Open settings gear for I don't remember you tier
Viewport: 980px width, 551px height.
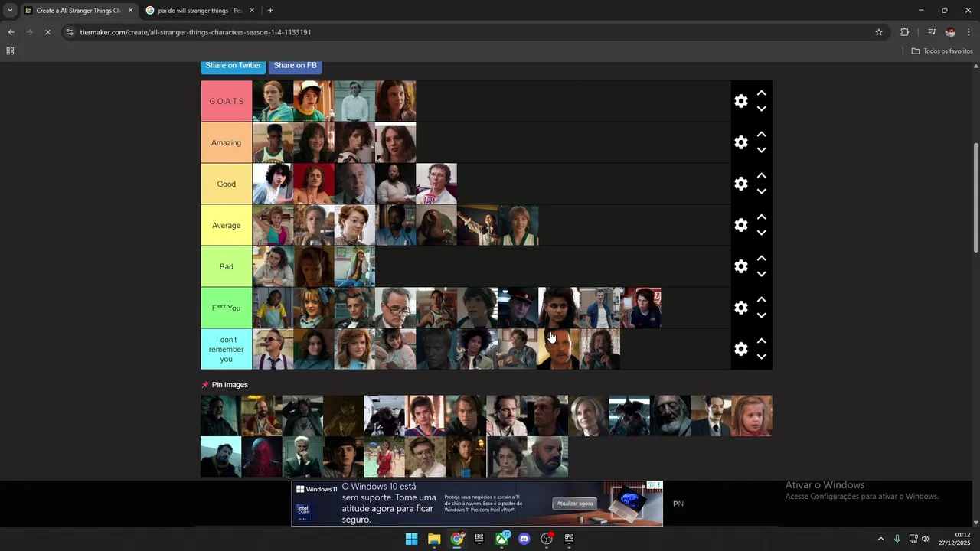click(740, 349)
